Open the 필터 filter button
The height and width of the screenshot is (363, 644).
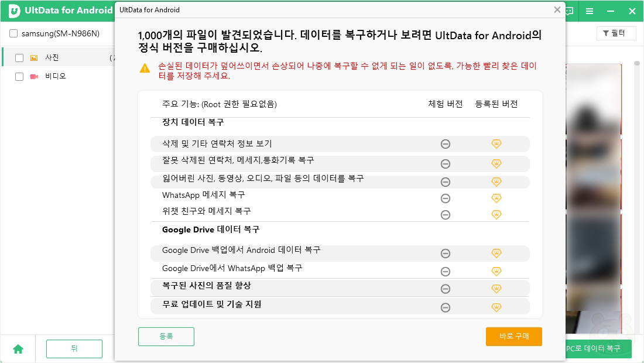pyautogui.click(x=616, y=33)
